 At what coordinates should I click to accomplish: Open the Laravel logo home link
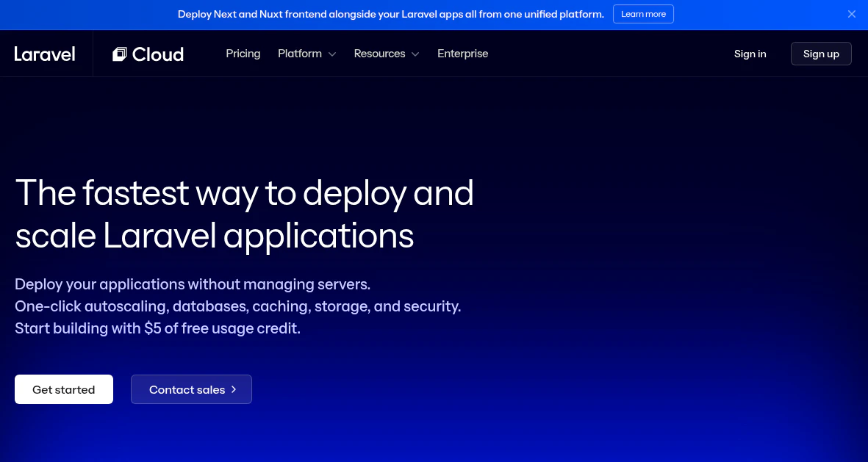tap(45, 54)
